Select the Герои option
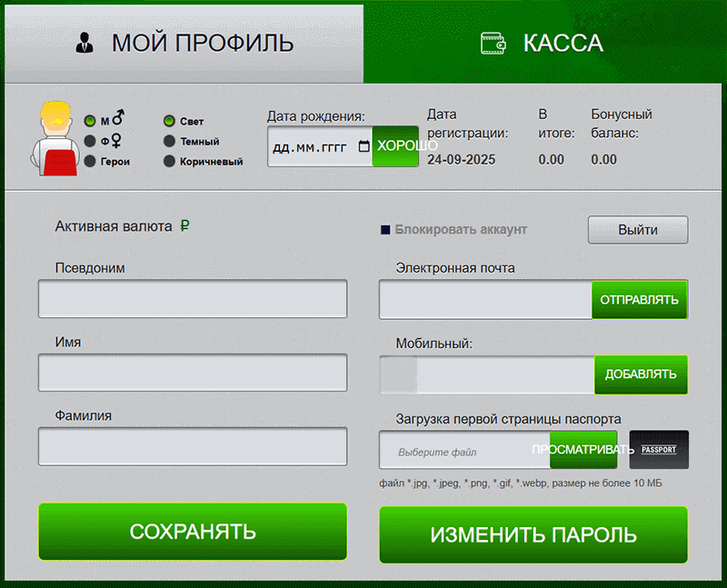This screenshot has width=727, height=588. pos(90,161)
